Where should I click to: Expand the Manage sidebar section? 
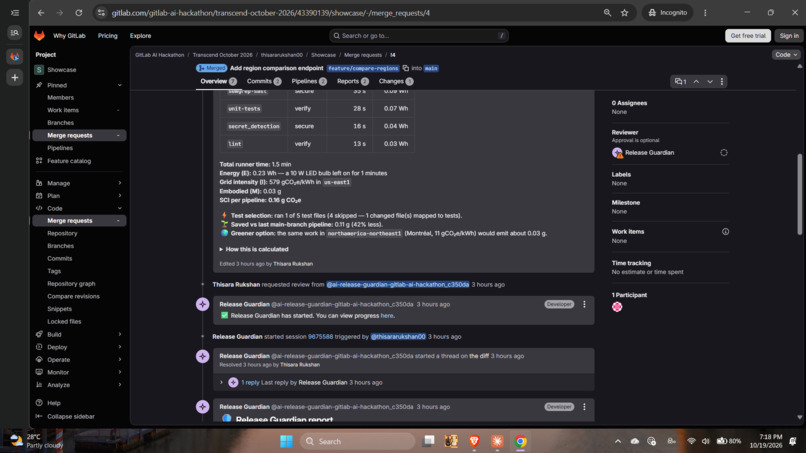[120, 183]
